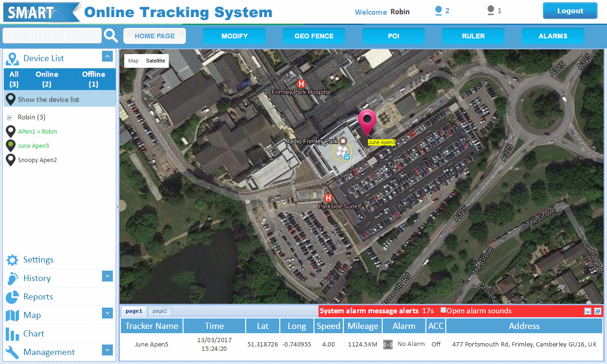This screenshot has width=607, height=364.
Task: Open the GEO FENCE menu
Action: pyautogui.click(x=314, y=36)
